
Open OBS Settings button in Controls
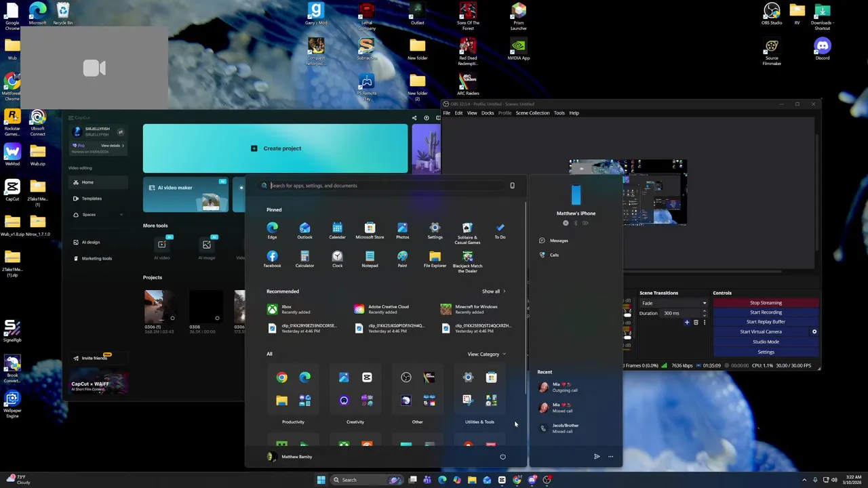(766, 352)
